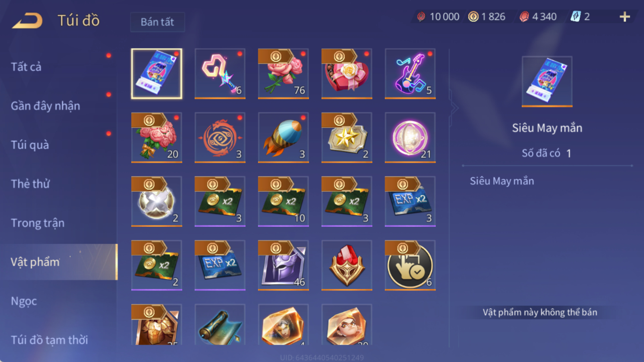Collapse the item detail panel arrow
The image size is (644, 362).
(x=453, y=107)
